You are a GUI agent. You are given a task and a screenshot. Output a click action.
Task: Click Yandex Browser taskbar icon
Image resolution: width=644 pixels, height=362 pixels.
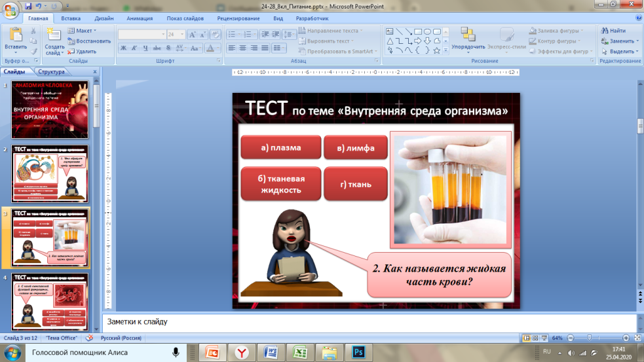(243, 352)
